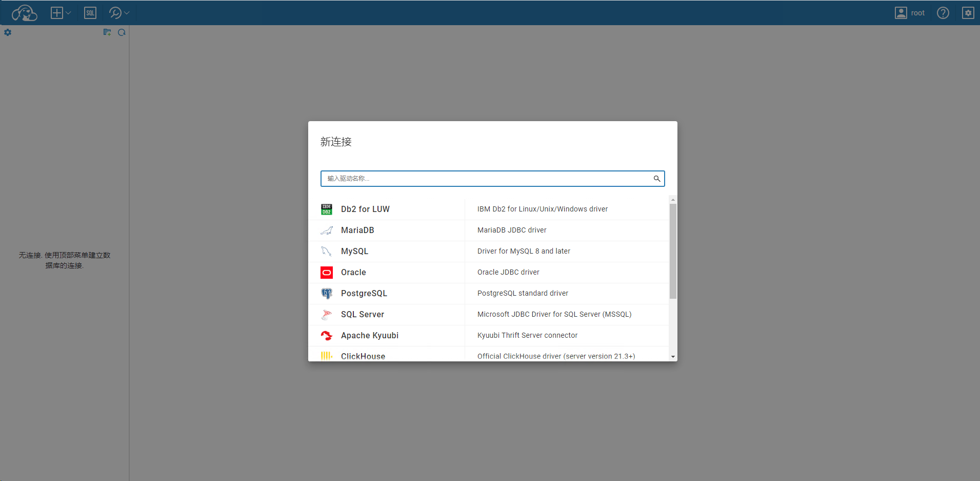Click the CloudBeaver logo icon
Screen dimensions: 980x481
point(24,13)
